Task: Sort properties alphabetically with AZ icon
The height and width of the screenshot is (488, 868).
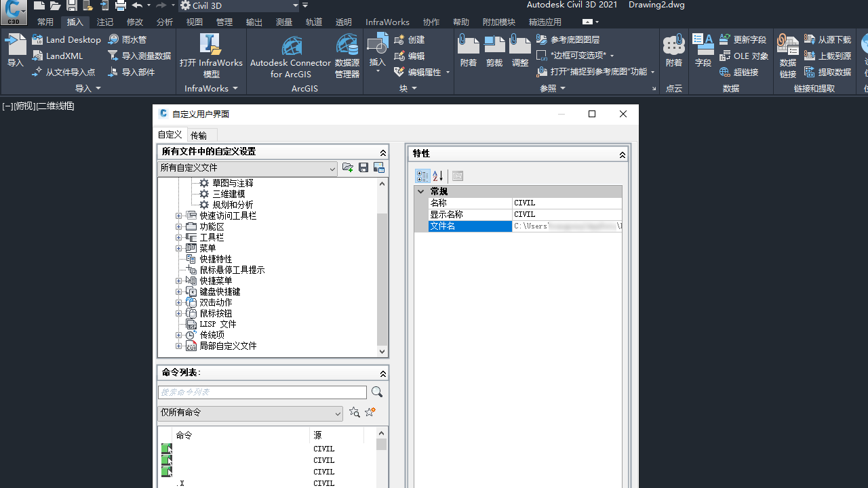Action: [x=437, y=176]
